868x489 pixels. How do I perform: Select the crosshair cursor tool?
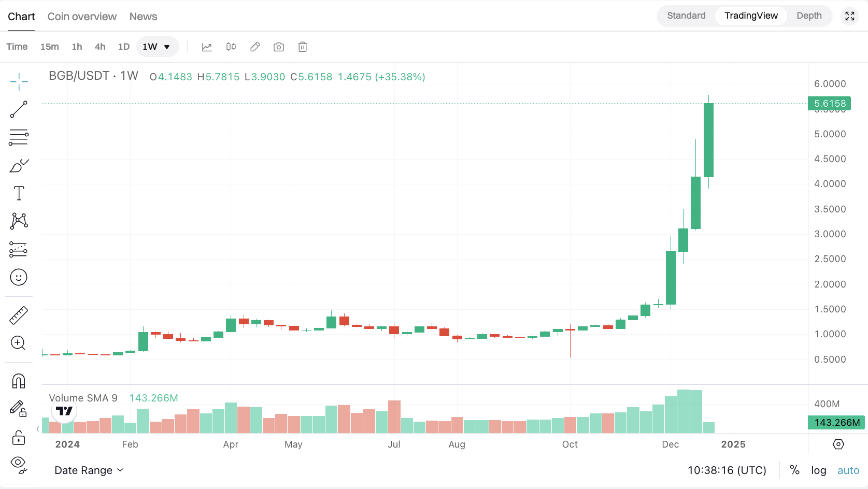19,81
